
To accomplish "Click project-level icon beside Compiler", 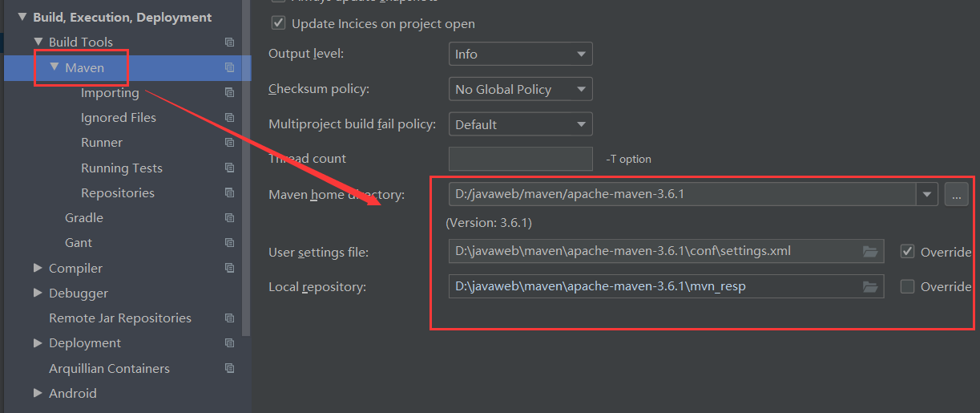I will coord(230,269).
